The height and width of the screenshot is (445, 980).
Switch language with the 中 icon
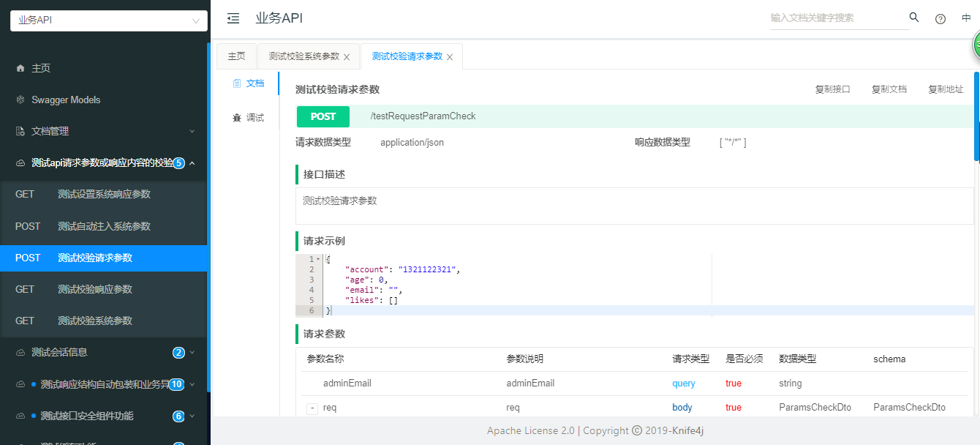click(x=966, y=18)
